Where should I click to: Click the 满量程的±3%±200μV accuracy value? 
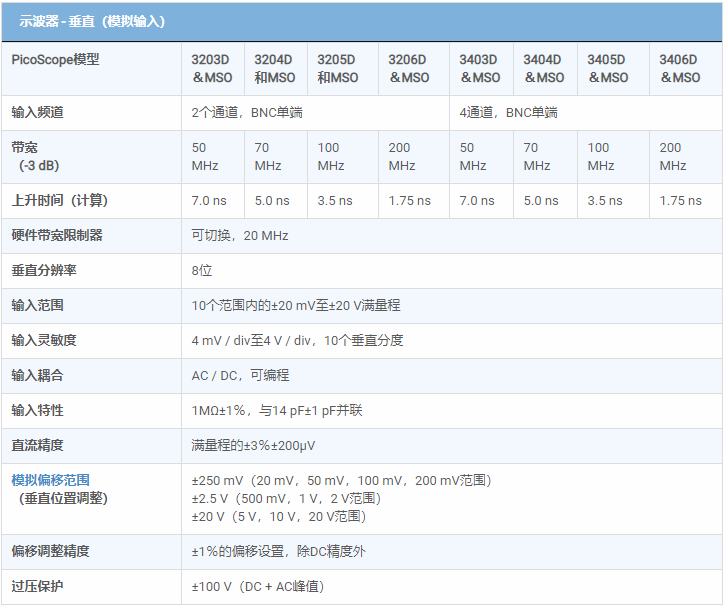pos(254,445)
